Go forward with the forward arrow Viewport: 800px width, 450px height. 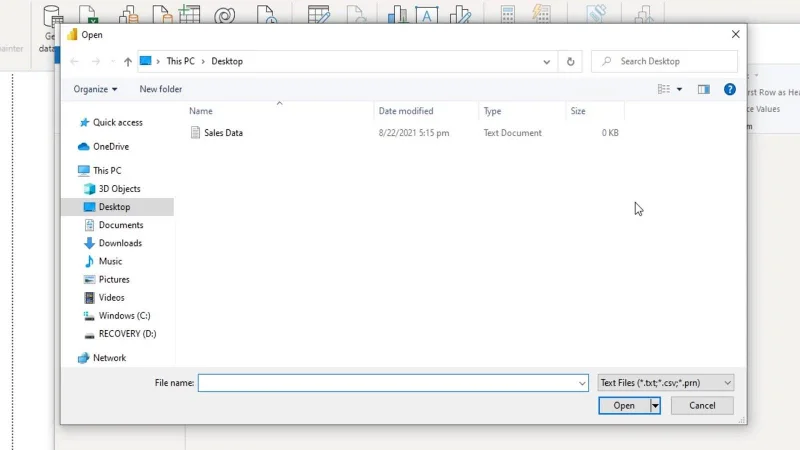click(x=96, y=61)
